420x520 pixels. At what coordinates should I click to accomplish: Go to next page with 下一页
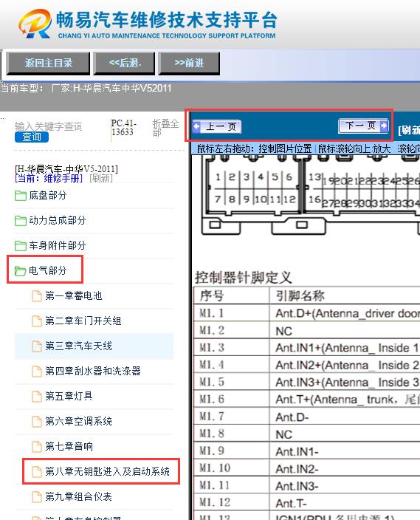coord(363,126)
